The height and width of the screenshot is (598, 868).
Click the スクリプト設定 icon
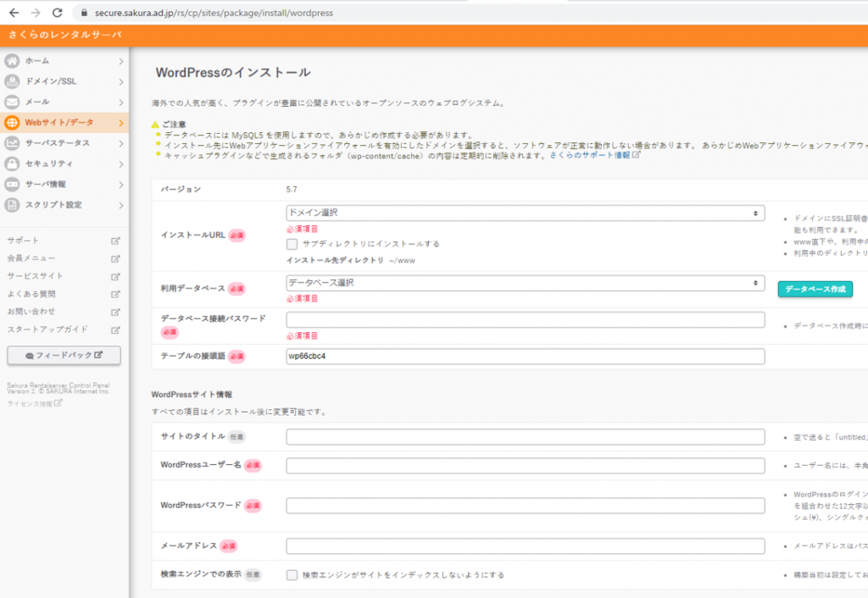pos(12,205)
